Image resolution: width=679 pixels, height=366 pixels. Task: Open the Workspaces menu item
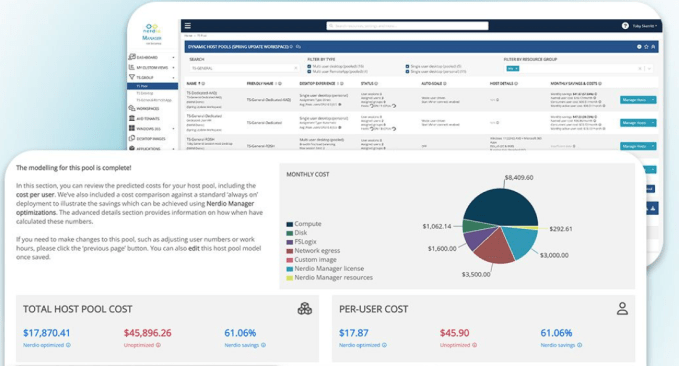coord(148,108)
